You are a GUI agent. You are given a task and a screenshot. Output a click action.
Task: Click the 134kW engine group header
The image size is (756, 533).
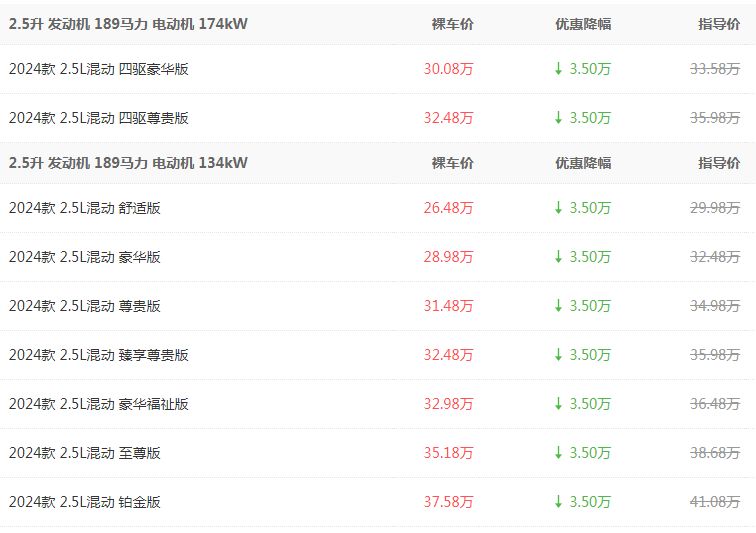tap(128, 163)
